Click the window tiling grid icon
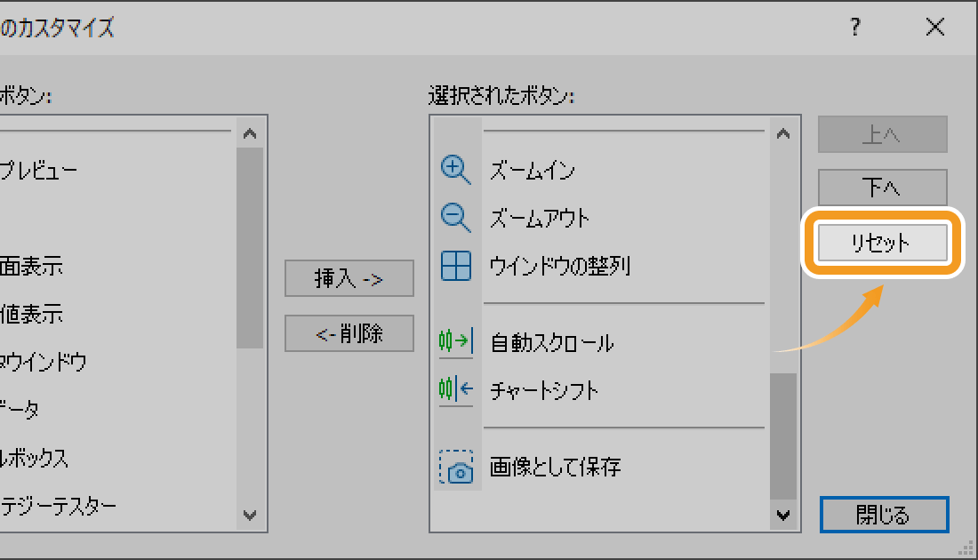The width and height of the screenshot is (978, 560). tap(456, 266)
